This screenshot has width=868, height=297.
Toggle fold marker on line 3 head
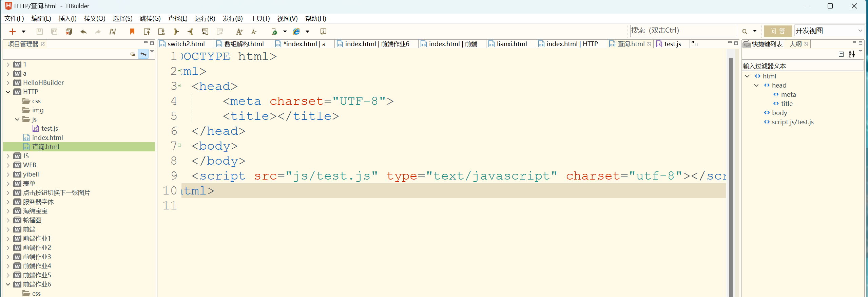(179, 86)
